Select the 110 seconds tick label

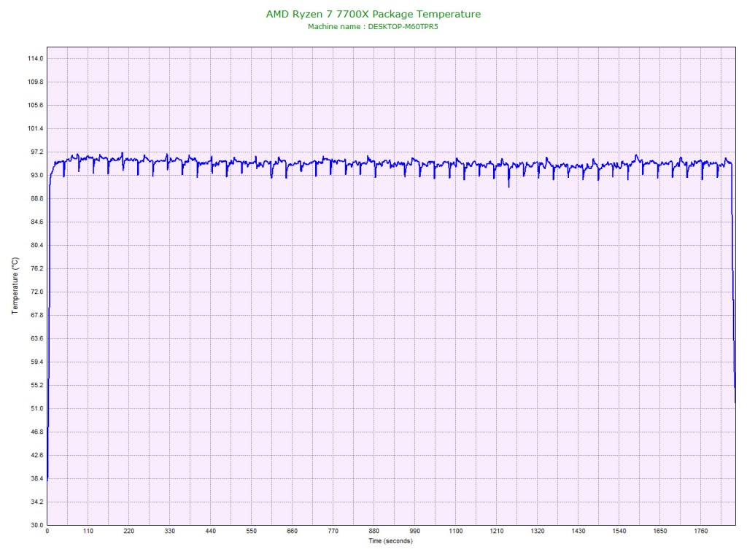point(88,532)
